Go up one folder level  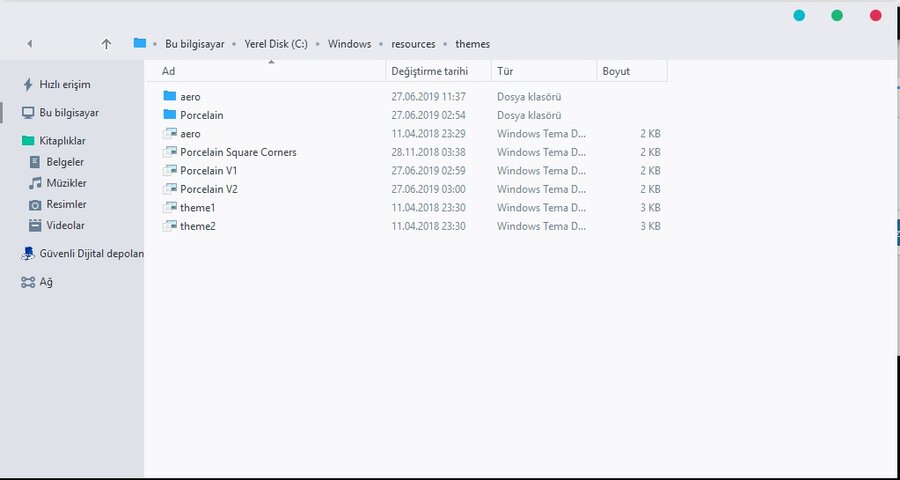point(106,44)
